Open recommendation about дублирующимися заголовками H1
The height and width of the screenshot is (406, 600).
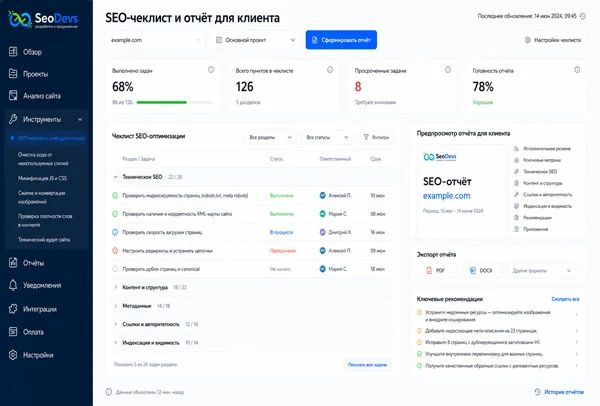click(497, 342)
